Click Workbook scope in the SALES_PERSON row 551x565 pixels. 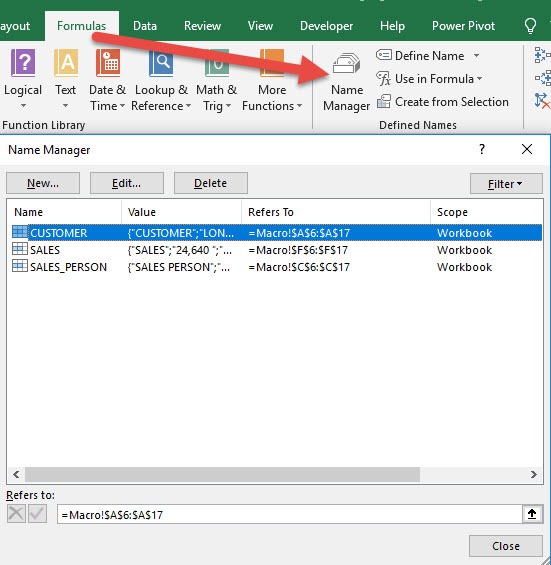(x=464, y=267)
